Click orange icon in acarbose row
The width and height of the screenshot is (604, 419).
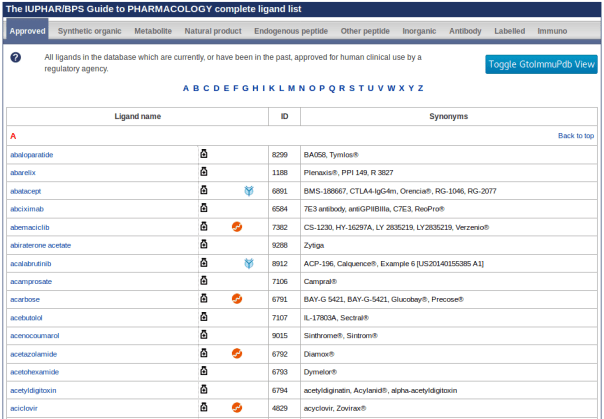pyautogui.click(x=237, y=298)
